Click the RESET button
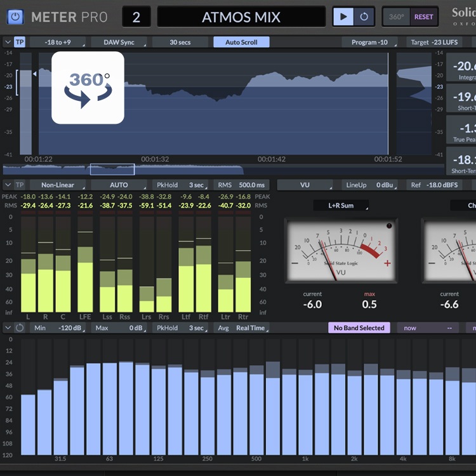 coord(423,17)
